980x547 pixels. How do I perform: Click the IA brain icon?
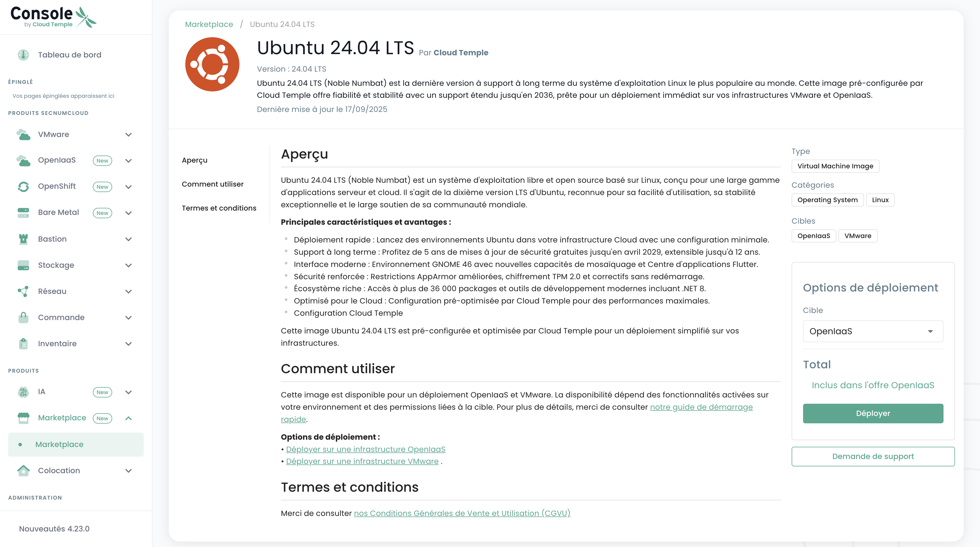pyautogui.click(x=23, y=392)
